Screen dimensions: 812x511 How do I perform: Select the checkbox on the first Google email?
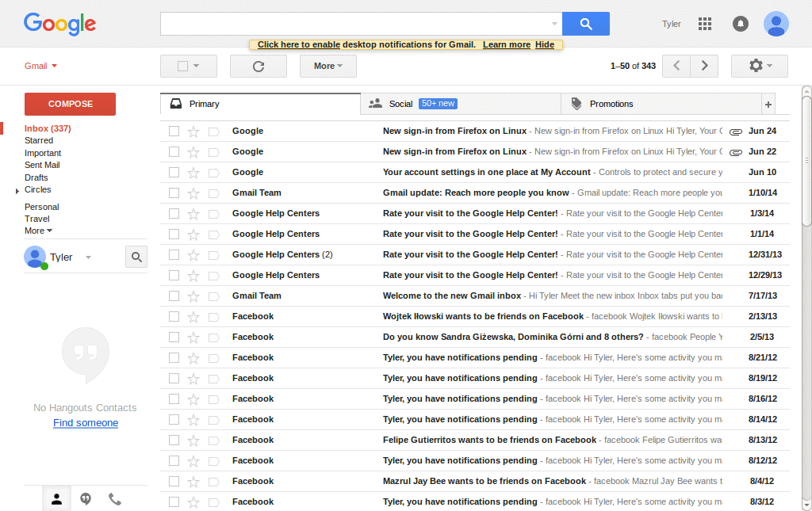pyautogui.click(x=174, y=131)
